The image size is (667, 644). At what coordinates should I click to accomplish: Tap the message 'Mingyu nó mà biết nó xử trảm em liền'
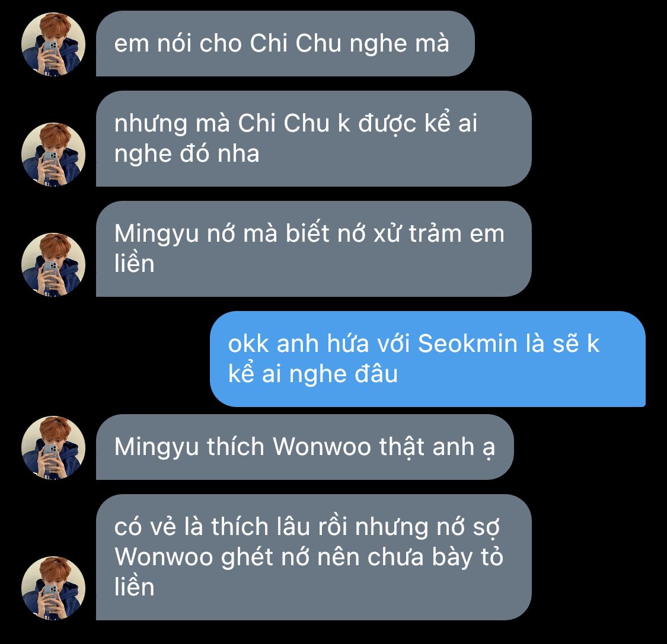point(314,249)
